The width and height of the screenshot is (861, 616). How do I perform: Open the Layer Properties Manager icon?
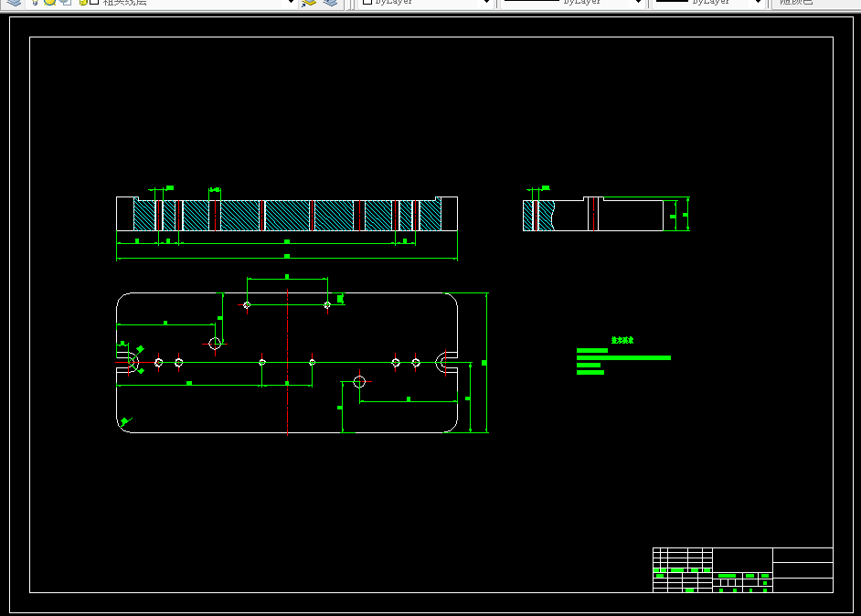14,2
